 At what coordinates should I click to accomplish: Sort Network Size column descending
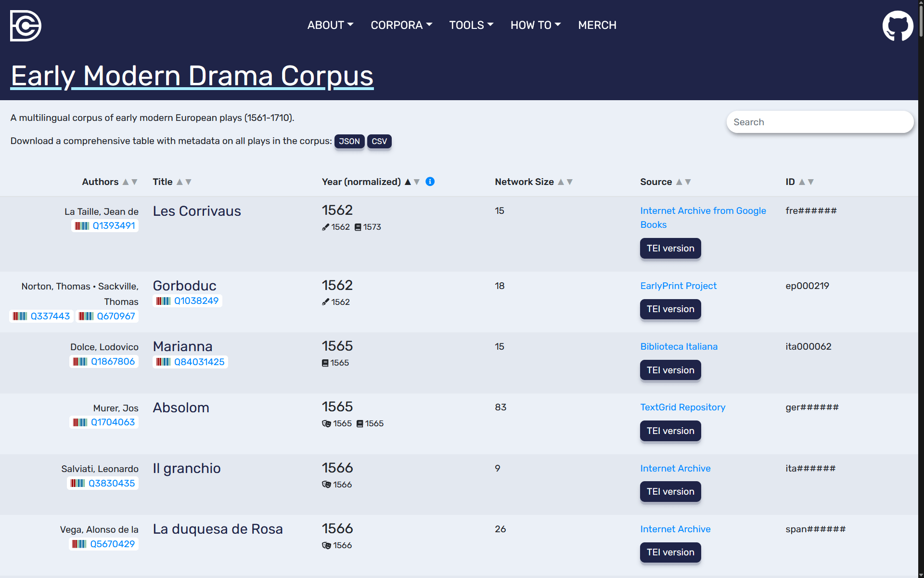570,182
